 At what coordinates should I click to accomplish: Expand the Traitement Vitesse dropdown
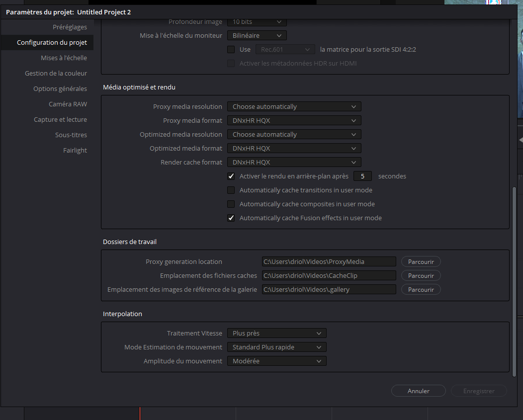(x=276, y=333)
